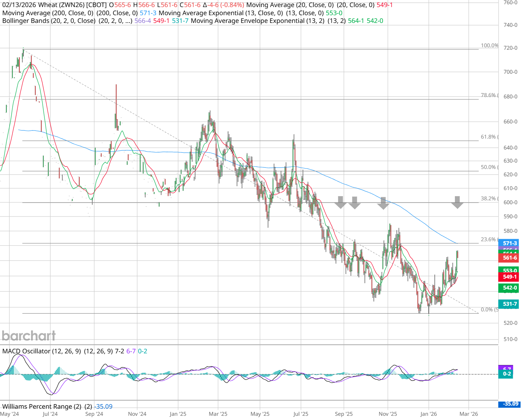
Task: Select the 61.8% Fibonacci level label
Action: [x=488, y=137]
